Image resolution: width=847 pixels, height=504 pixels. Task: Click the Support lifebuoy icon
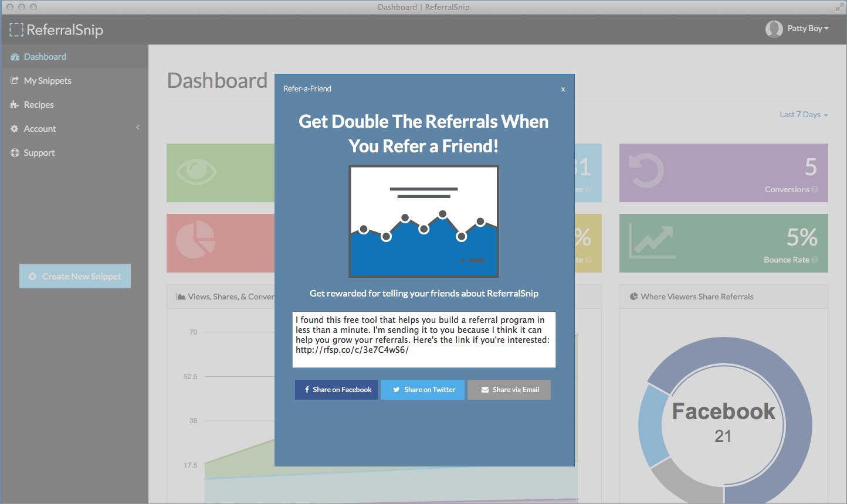tap(15, 152)
